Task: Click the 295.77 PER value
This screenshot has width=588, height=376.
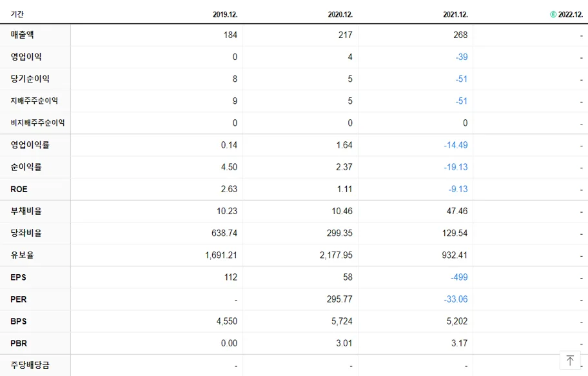Action: click(339, 299)
